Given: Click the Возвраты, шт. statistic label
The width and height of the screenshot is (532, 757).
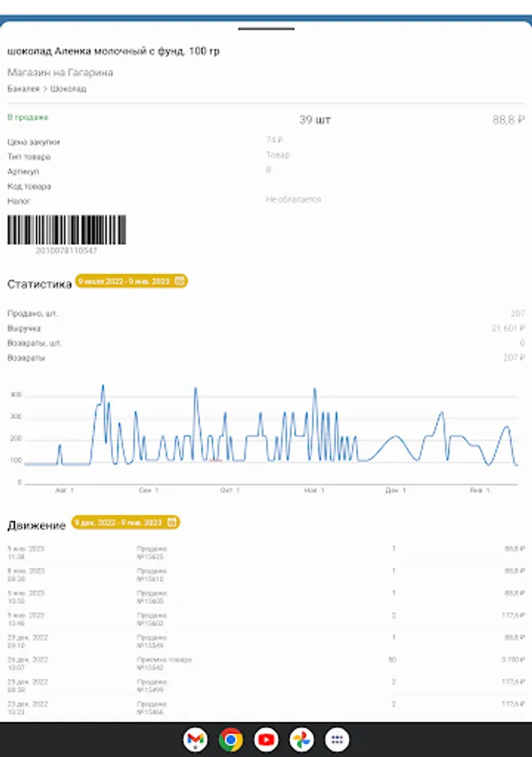Looking at the screenshot, I should [34, 343].
